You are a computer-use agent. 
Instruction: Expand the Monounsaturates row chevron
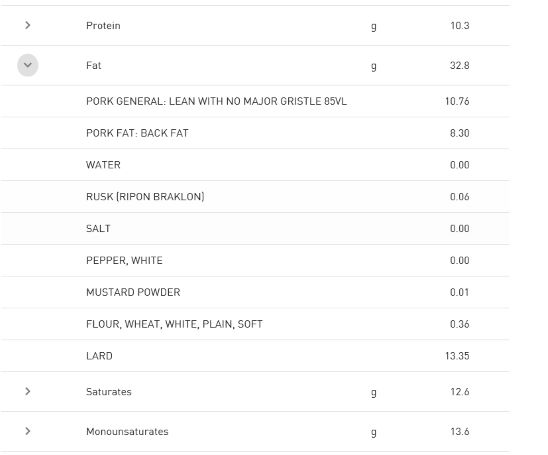point(28,431)
